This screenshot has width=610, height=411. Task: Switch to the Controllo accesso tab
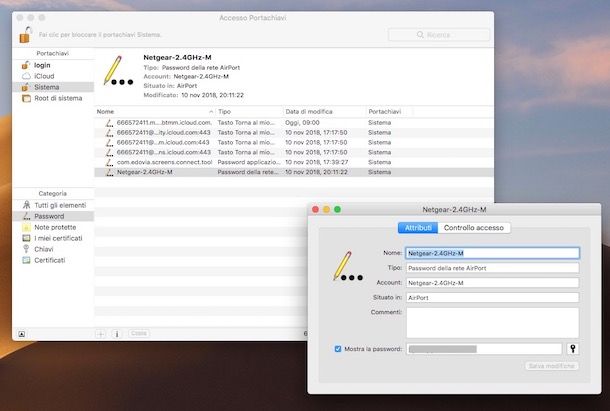(475, 228)
